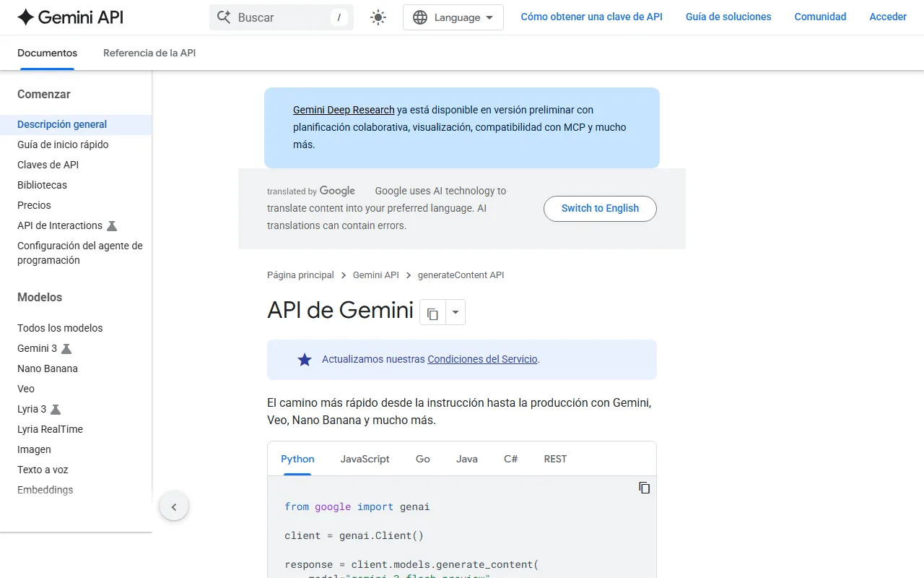This screenshot has height=578, width=924.
Task: Click the Comenzar section heading
Action: click(44, 94)
